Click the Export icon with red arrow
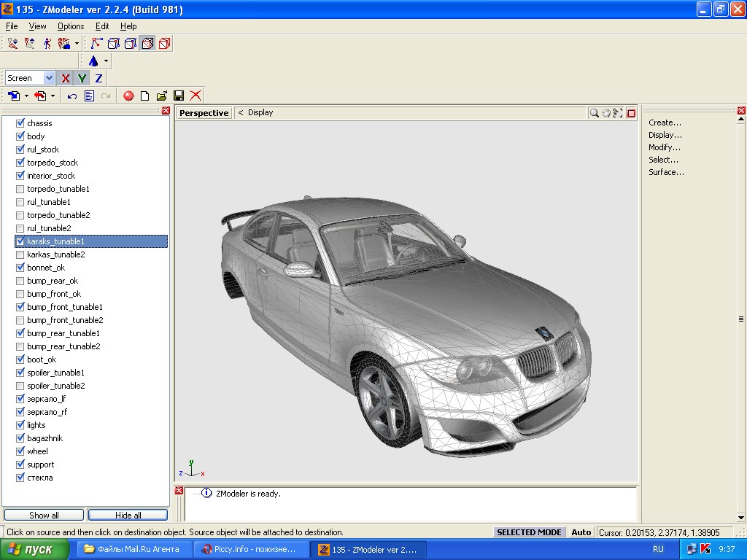 pos(41,96)
